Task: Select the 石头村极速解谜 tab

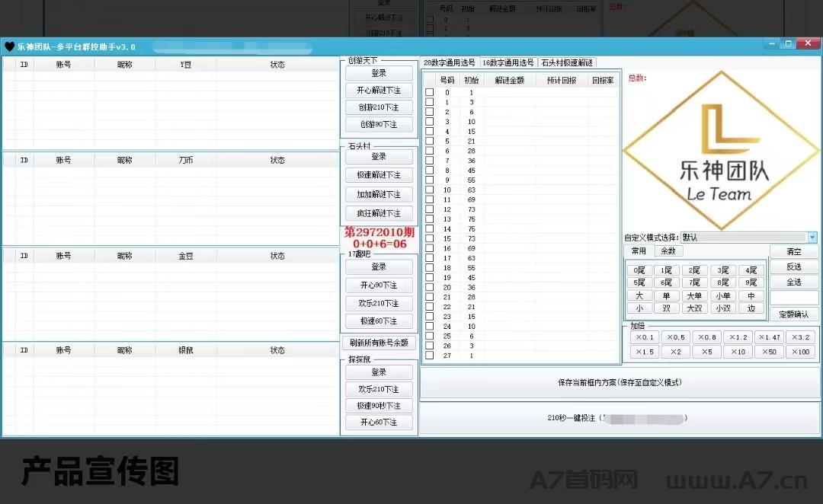Action: coord(567,63)
